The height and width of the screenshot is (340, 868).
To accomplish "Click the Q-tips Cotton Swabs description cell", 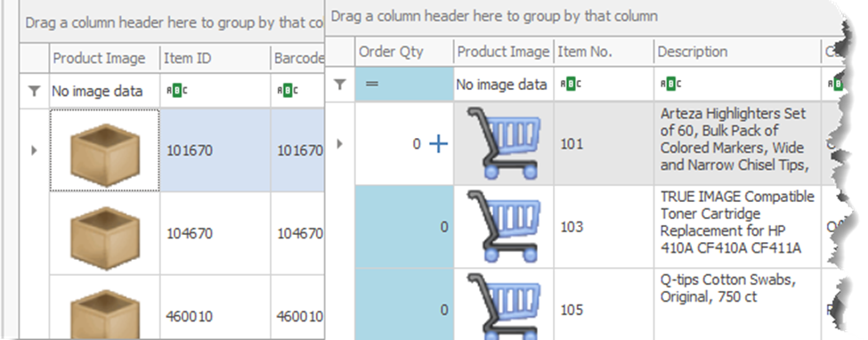I will (x=737, y=304).
